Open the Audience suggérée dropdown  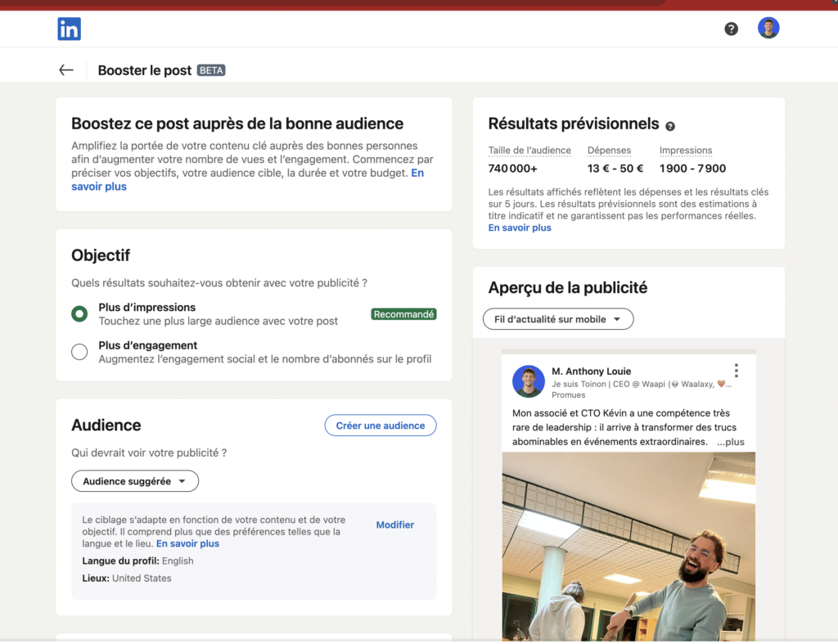134,481
